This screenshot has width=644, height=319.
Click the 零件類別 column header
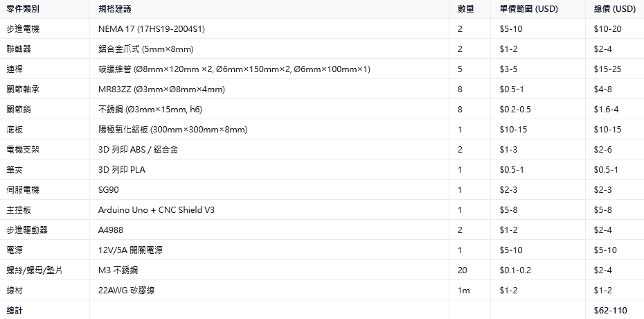[x=23, y=9]
